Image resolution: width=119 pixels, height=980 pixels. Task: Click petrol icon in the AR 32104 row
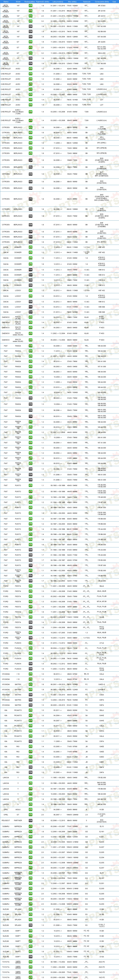[x=30, y=11]
